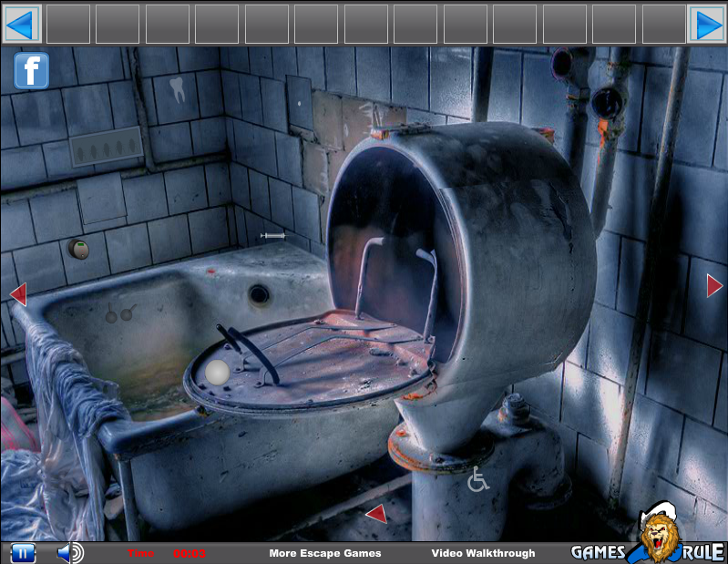Screen dimensions: 728x564
Task: Open More Escape Games link
Action: point(325,553)
